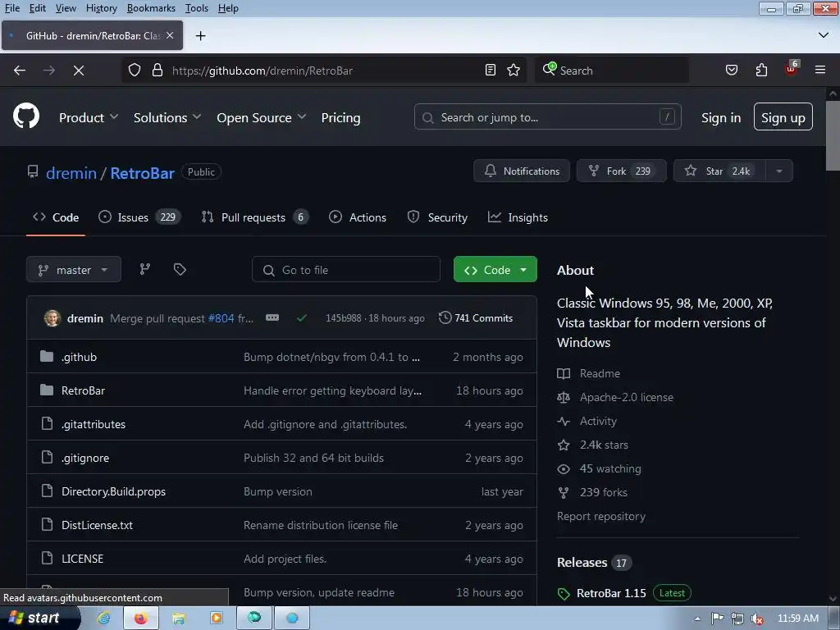Open Firefox from the taskbar
The width and height of the screenshot is (840, 630).
[x=141, y=619]
